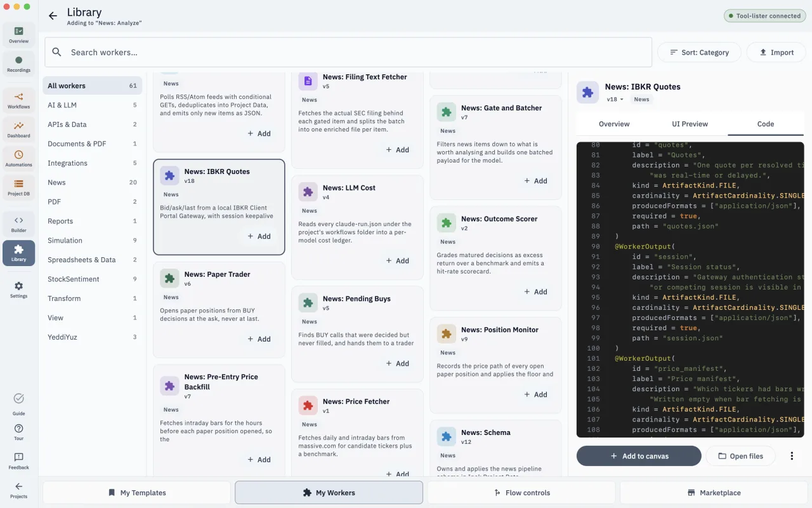Click the News: Filing Text Fetcher document icon

coord(308,81)
